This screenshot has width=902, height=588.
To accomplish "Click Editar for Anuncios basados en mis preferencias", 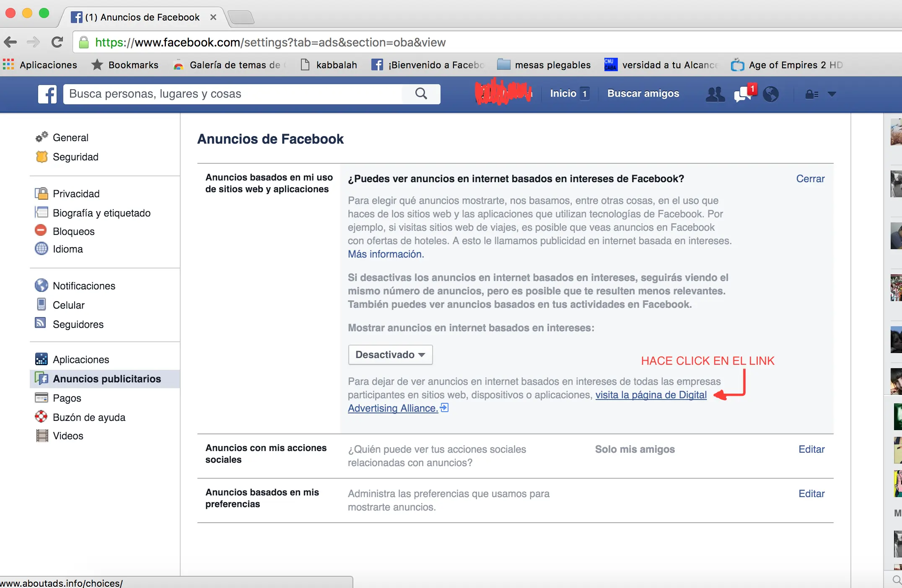I will [x=811, y=494].
